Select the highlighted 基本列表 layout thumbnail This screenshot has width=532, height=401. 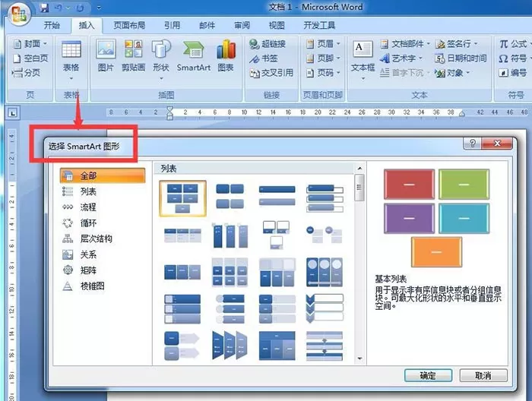(182, 199)
